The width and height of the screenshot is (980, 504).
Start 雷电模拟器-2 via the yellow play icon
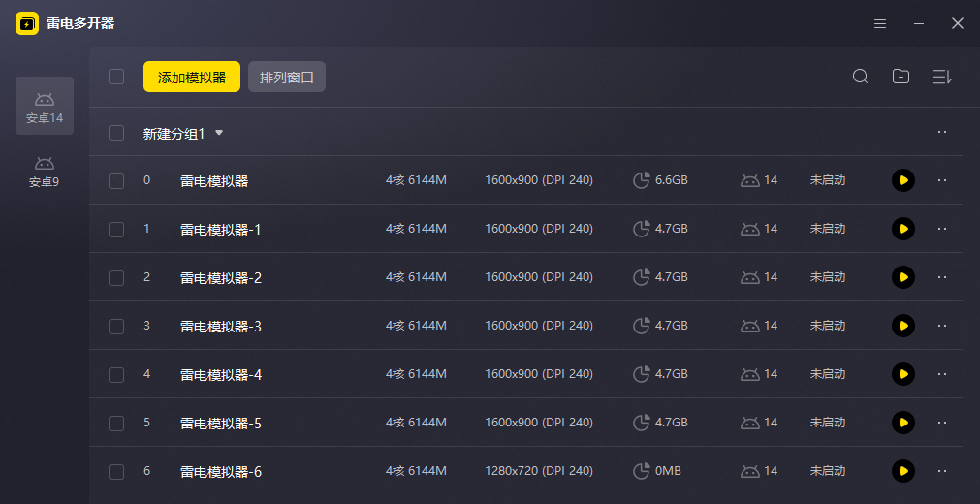click(x=903, y=277)
